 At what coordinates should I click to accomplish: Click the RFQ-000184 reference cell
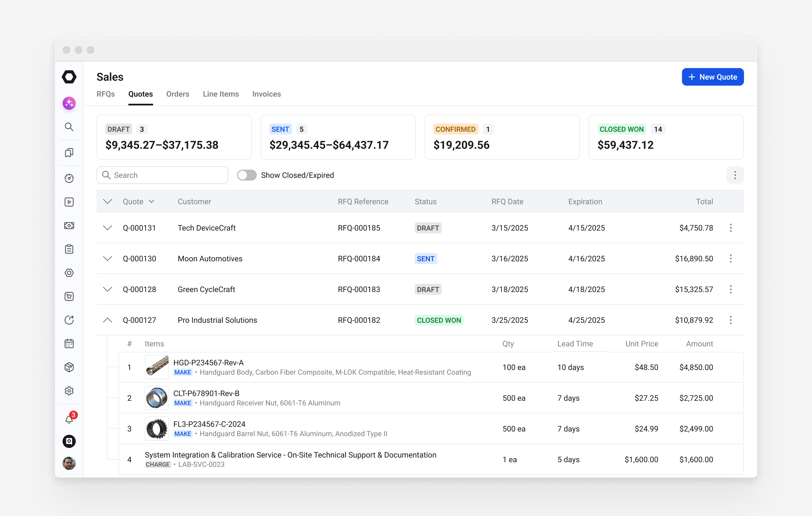(x=359, y=259)
